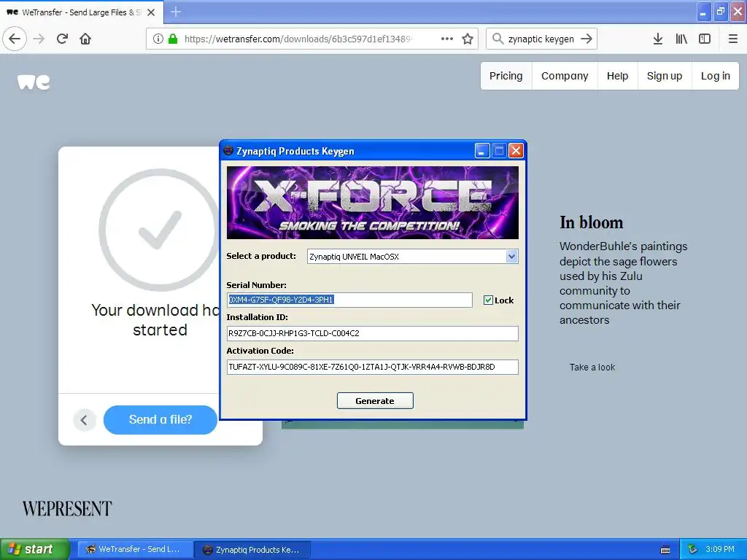Toggle the Firefox sidebar icon
The image size is (747, 560).
click(x=705, y=39)
